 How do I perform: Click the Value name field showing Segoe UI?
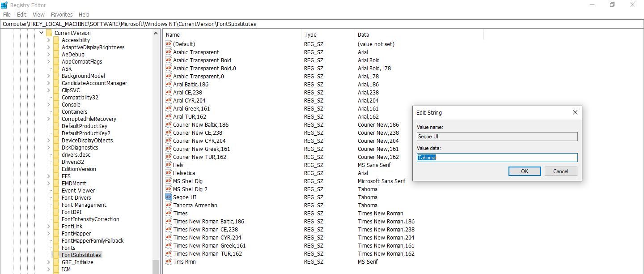(497, 137)
